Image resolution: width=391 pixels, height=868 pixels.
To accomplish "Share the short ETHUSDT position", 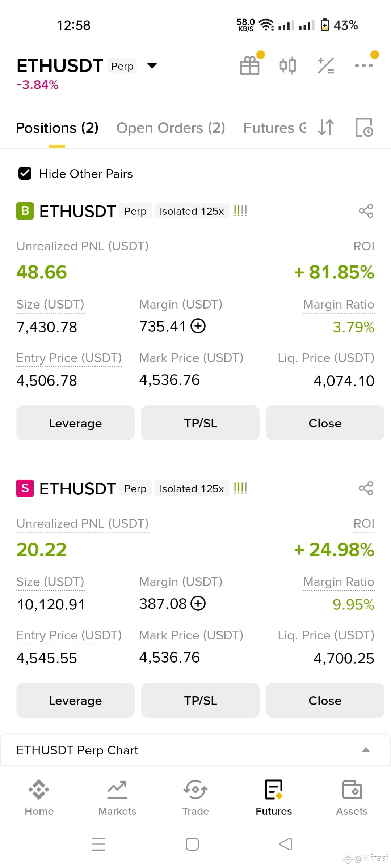I will pyautogui.click(x=366, y=488).
